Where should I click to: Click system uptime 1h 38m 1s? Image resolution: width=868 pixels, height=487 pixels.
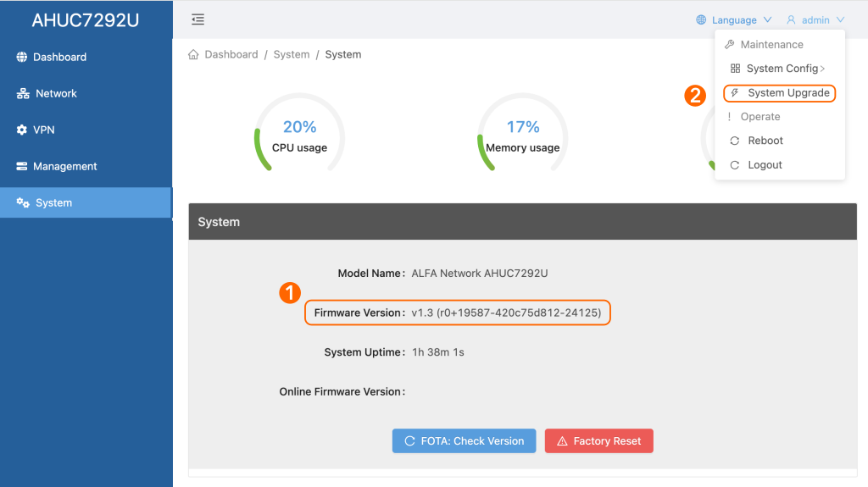[438, 352]
